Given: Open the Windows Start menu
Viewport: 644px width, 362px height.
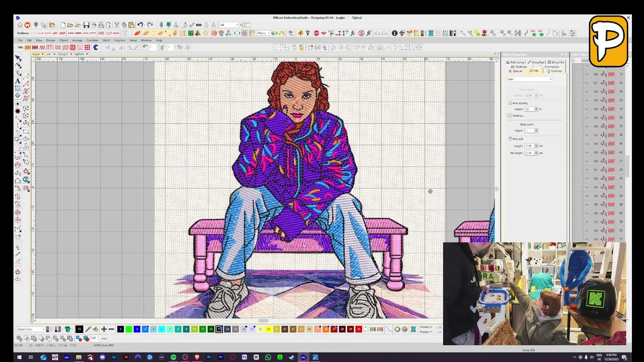Looking at the screenshot, I should tap(19, 357).
